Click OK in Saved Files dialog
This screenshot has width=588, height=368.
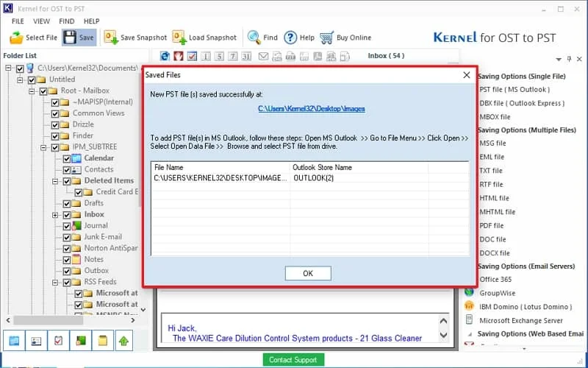pyautogui.click(x=308, y=273)
